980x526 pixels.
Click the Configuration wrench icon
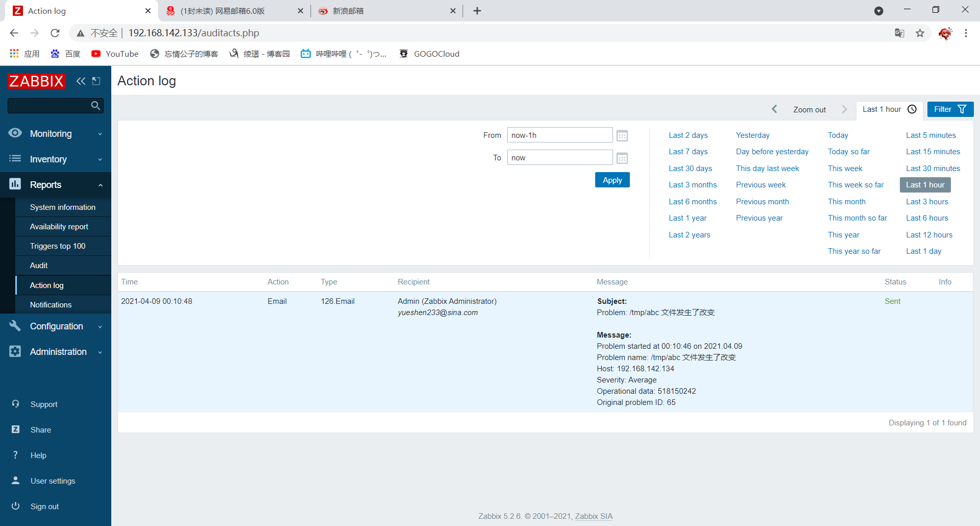[x=15, y=326]
